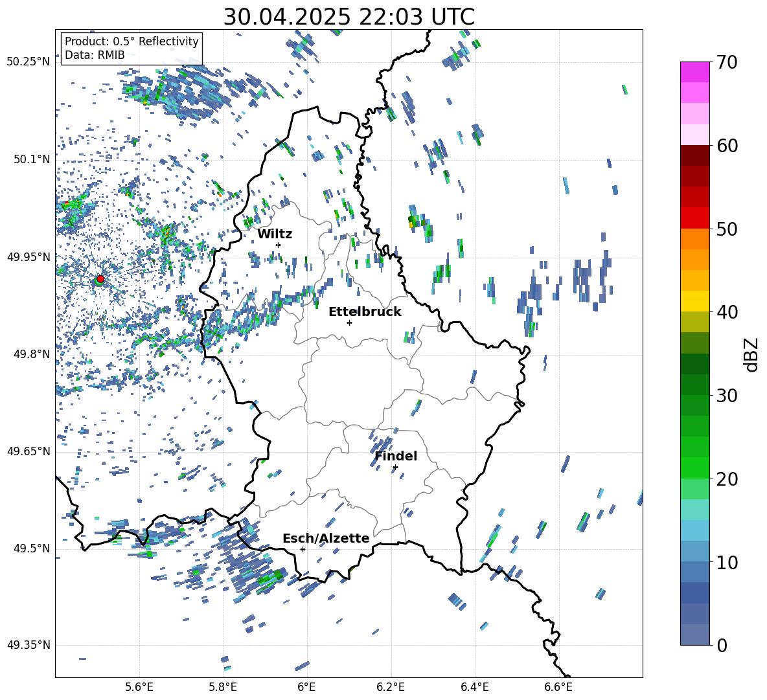Click the colorbar tick label 70
767x700 pixels.
click(727, 62)
